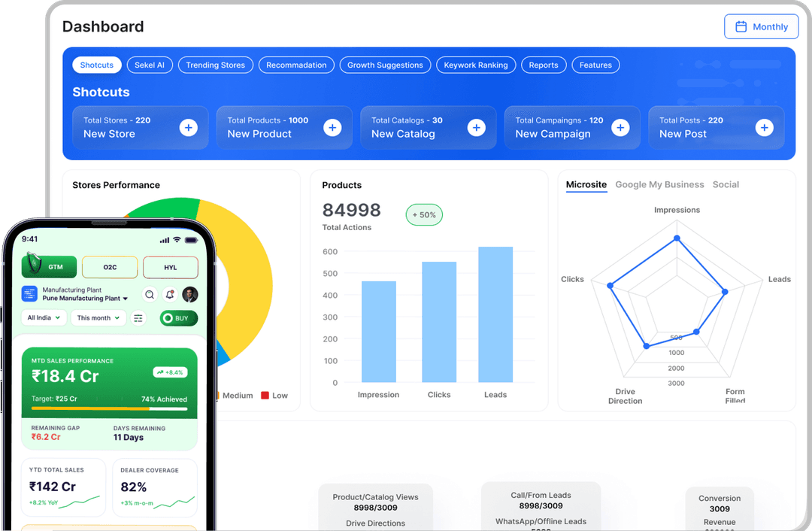Select the Keywork Ranking tab
This screenshot has height=531, width=812.
pos(476,65)
